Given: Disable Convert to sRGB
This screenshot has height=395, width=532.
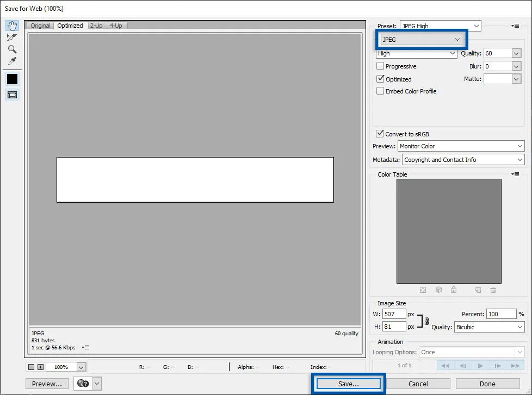Looking at the screenshot, I should click(x=380, y=134).
